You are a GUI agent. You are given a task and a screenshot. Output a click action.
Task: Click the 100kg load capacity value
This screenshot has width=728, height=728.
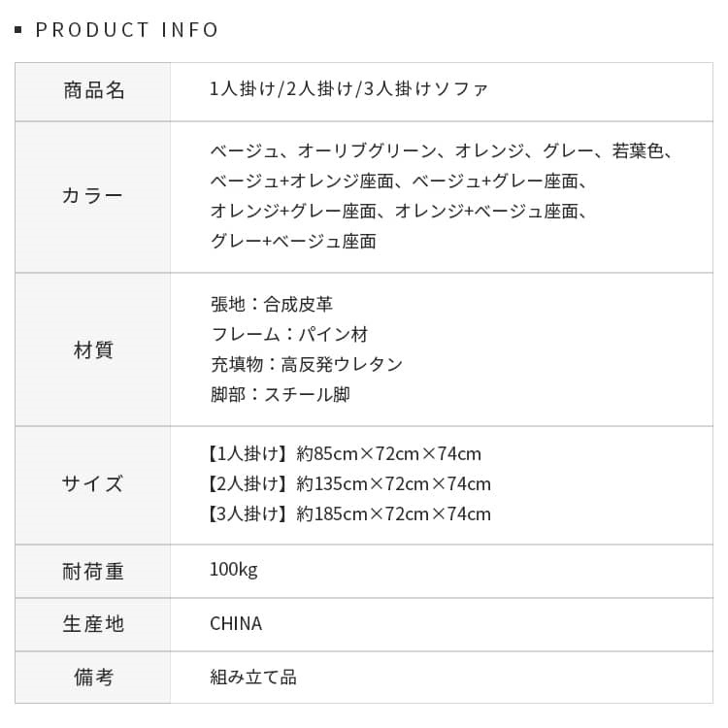click(234, 570)
